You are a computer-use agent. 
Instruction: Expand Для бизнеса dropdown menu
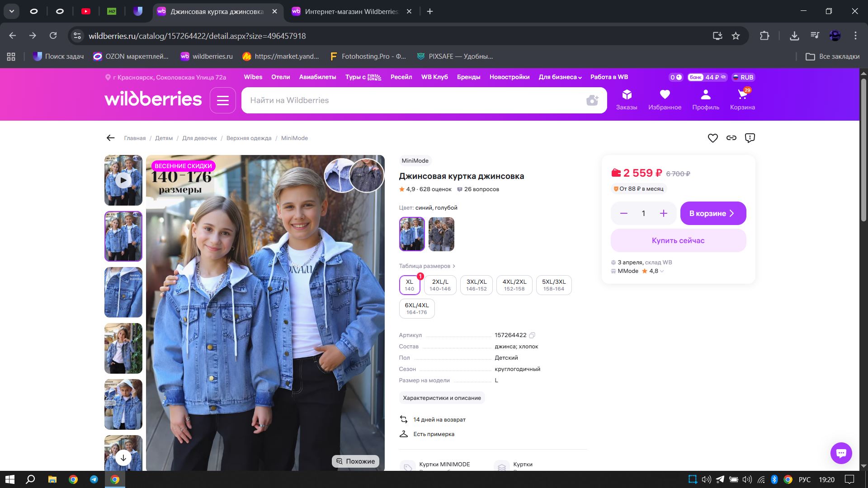tap(560, 77)
